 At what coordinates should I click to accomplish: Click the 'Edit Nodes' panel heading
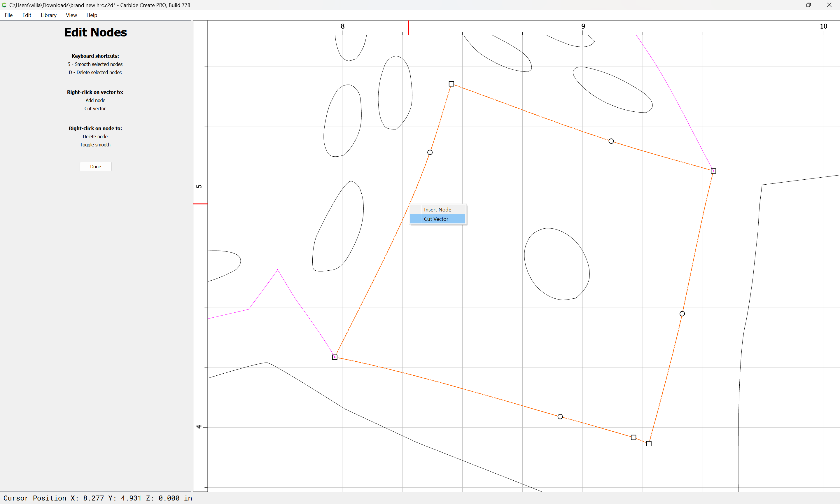pos(95,32)
